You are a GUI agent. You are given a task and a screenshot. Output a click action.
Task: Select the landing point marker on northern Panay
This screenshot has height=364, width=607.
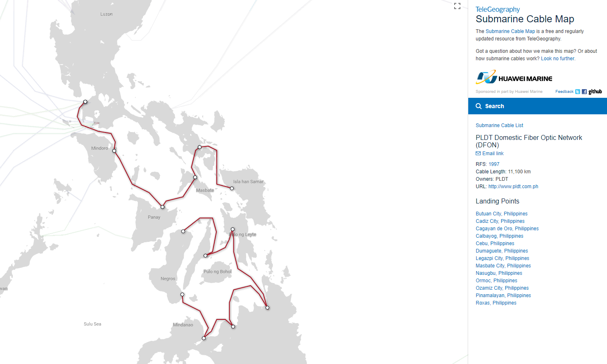[x=162, y=207]
